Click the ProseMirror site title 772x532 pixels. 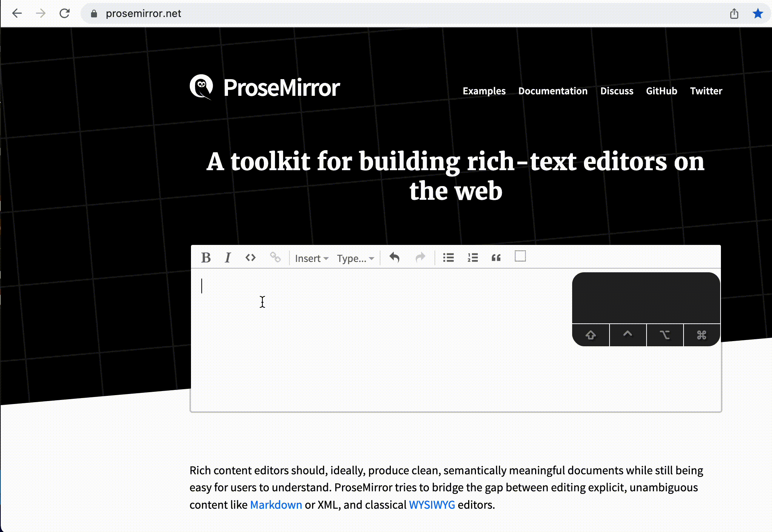click(282, 88)
